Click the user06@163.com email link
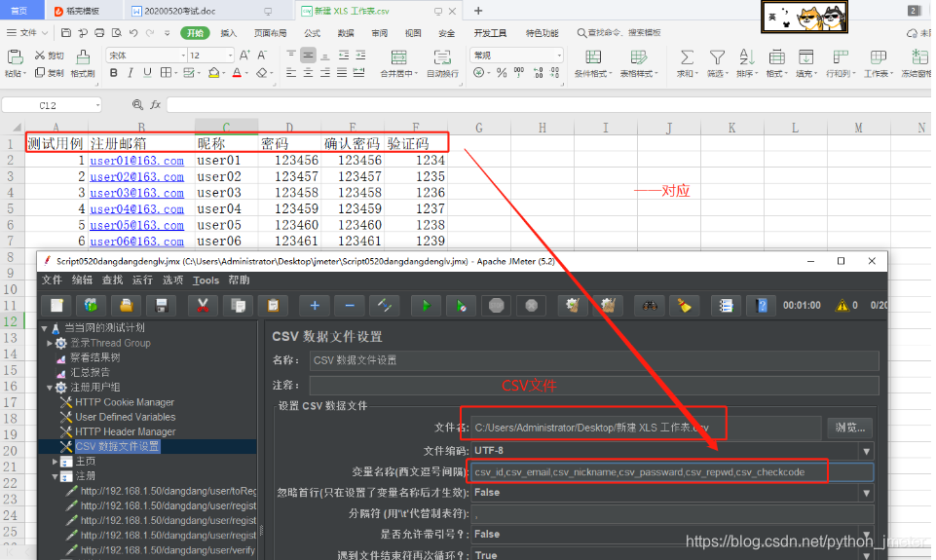 [x=136, y=242]
